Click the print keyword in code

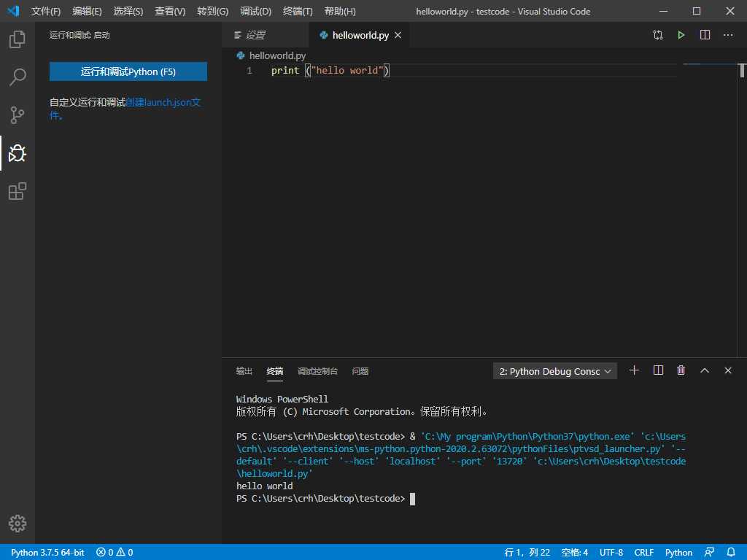pyautogui.click(x=285, y=71)
